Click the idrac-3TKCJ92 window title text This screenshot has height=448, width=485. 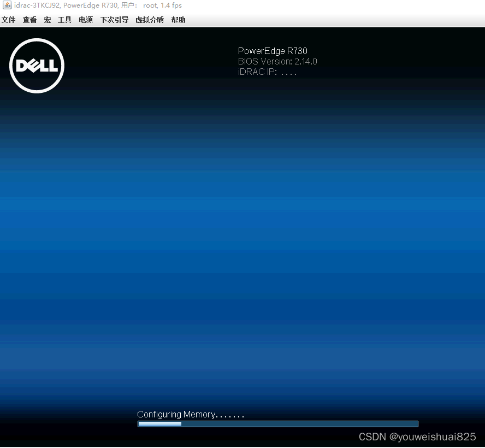pyautogui.click(x=98, y=5)
